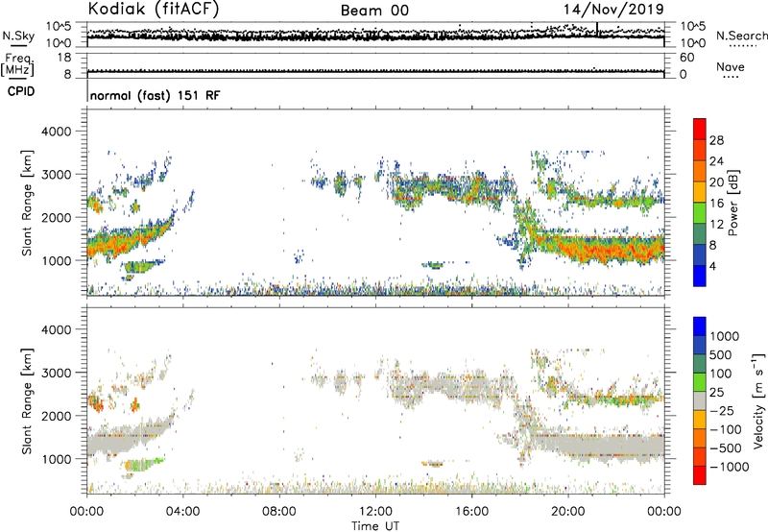Click the 'CPID' label
768x532 pixels.
pos(21,91)
